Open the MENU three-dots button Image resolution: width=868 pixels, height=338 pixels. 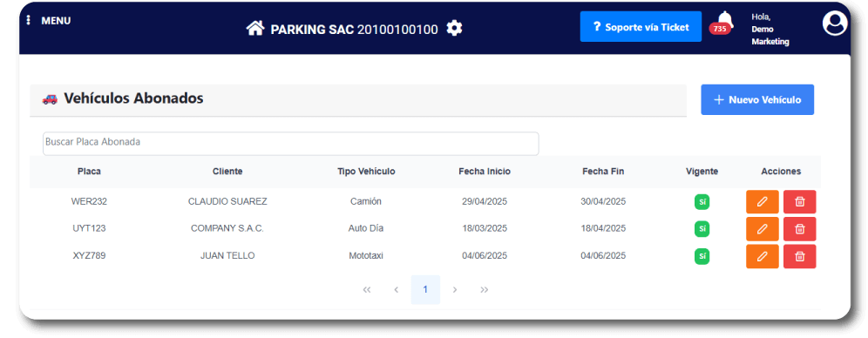pos(28,20)
